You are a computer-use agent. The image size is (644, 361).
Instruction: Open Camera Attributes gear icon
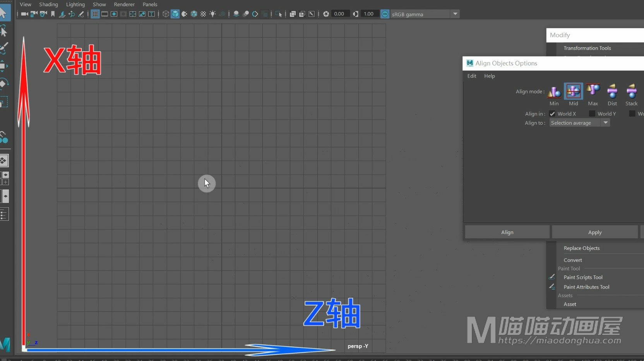tap(43, 14)
